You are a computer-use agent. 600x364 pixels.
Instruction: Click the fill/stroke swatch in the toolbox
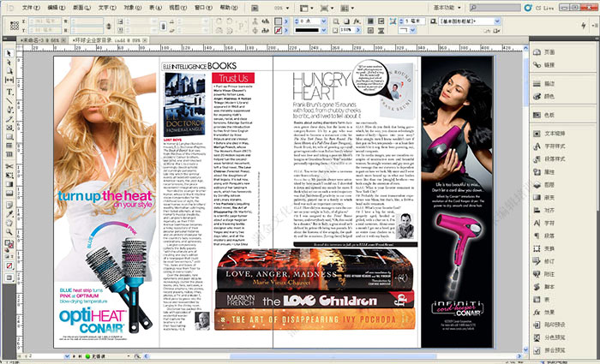9,245
